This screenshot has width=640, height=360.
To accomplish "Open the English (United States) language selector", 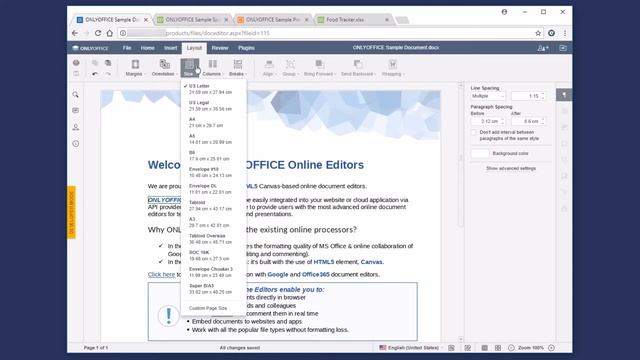I will [x=411, y=348].
